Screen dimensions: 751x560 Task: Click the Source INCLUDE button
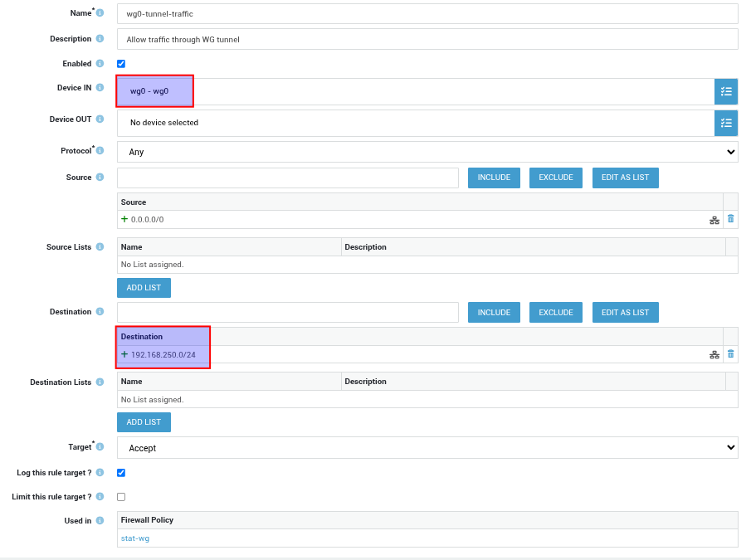coord(494,178)
